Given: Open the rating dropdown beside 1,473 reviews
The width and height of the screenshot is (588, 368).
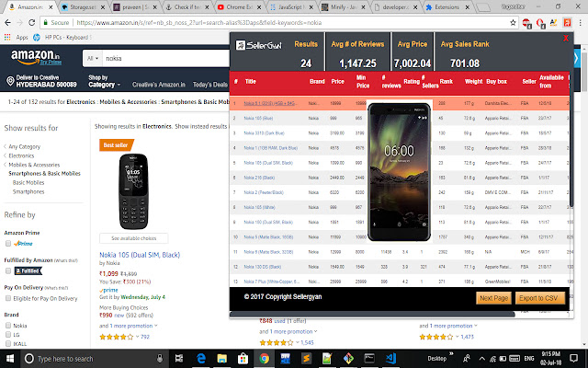Looking at the screenshot, I should 458,337.
